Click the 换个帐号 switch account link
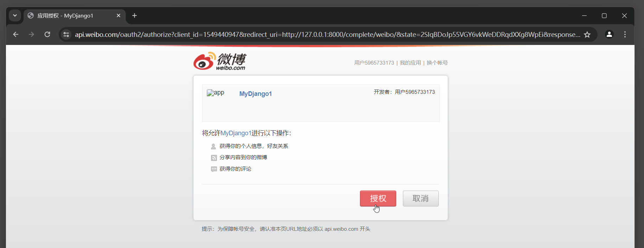Screen dimensions: 644x248 point(437,63)
